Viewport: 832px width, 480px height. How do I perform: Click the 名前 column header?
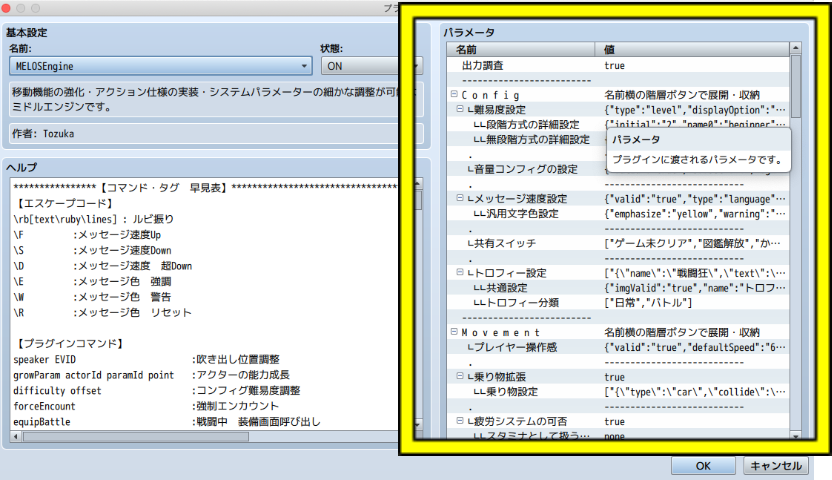point(520,48)
